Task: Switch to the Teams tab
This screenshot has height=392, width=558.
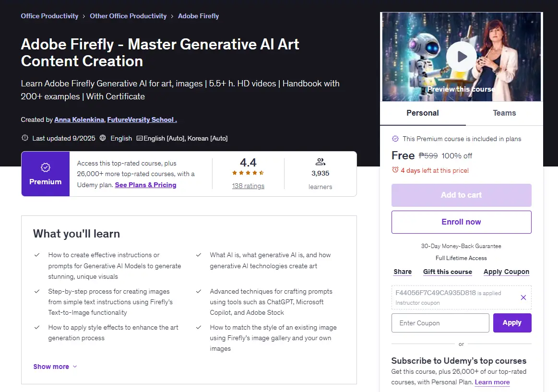Action: (x=504, y=113)
